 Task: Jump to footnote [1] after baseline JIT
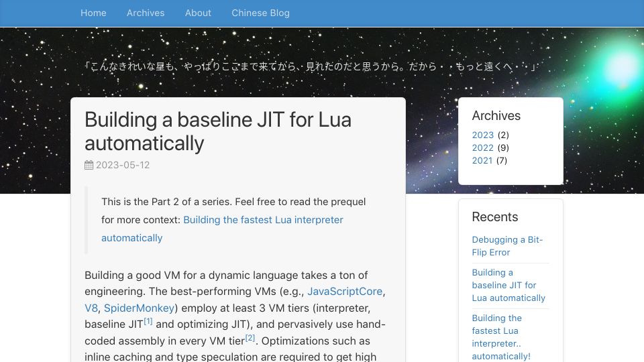148,321
